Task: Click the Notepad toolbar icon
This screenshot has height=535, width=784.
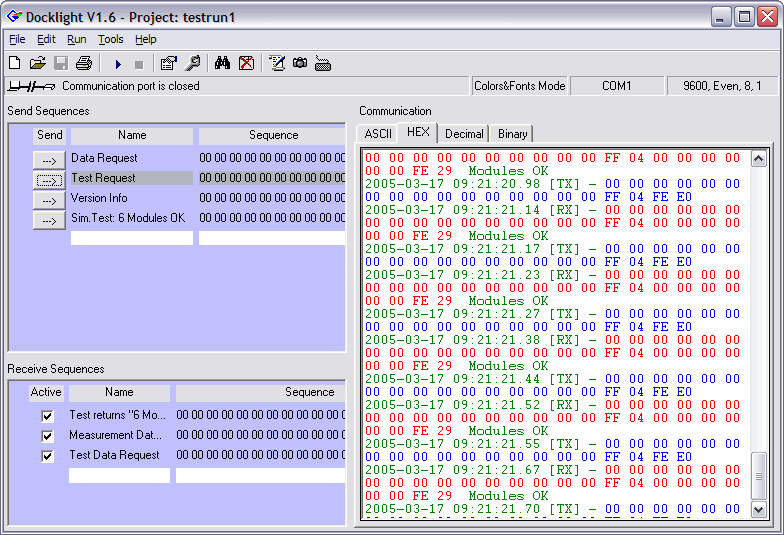Action: (x=277, y=63)
